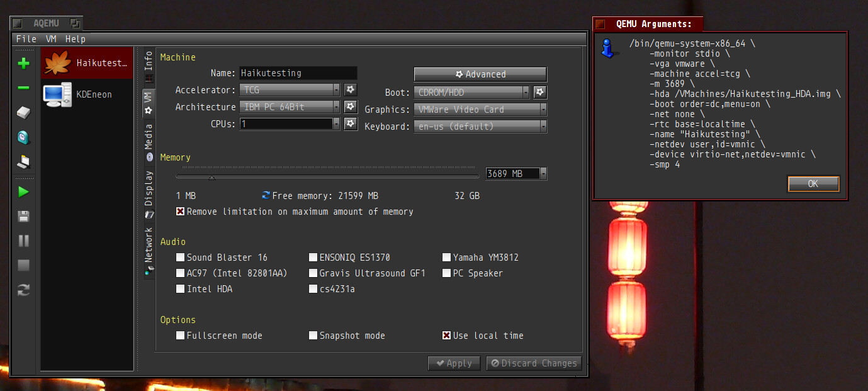
Task: Enable PC Speaker checkbox
Action: click(x=446, y=273)
